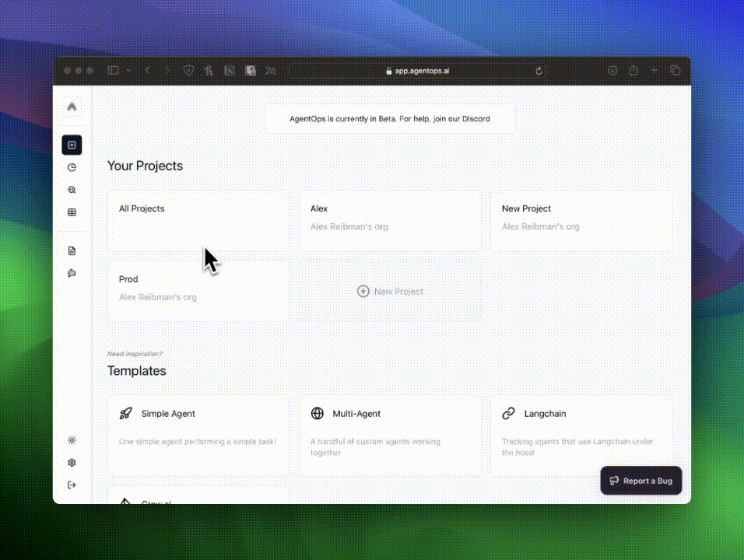This screenshot has width=744, height=560.
Task: Select the Multi-Agent template
Action: (x=390, y=436)
